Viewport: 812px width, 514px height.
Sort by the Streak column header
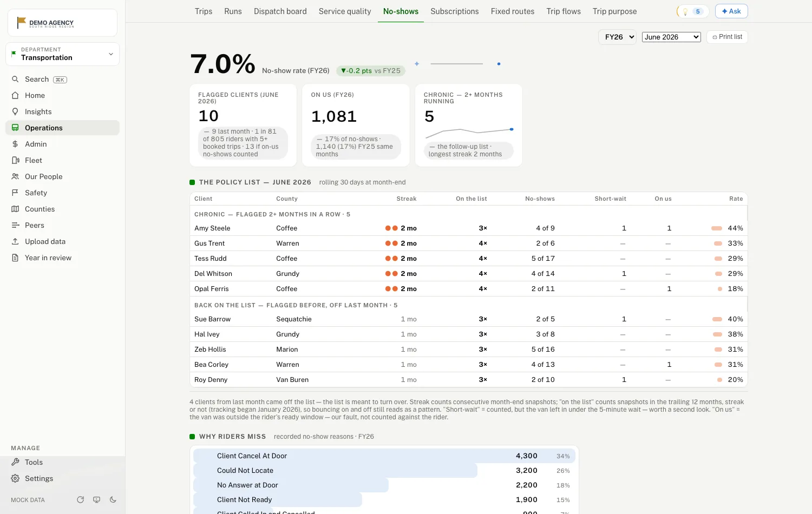pyautogui.click(x=406, y=199)
